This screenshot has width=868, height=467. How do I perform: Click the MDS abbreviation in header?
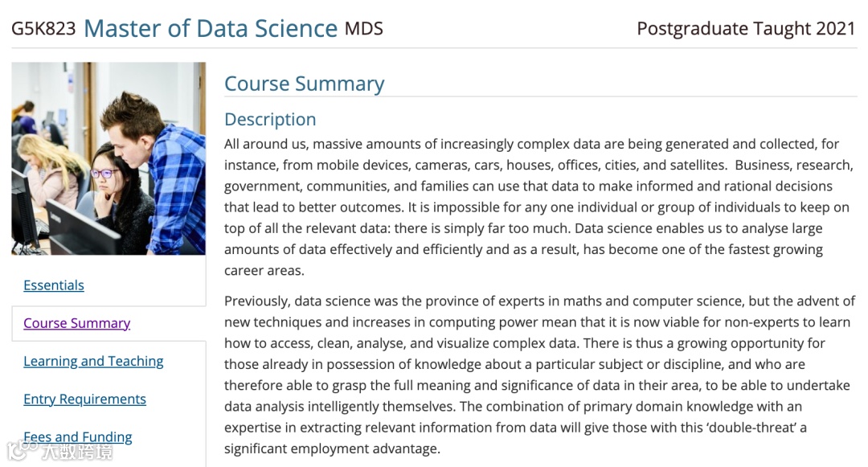[x=364, y=29]
